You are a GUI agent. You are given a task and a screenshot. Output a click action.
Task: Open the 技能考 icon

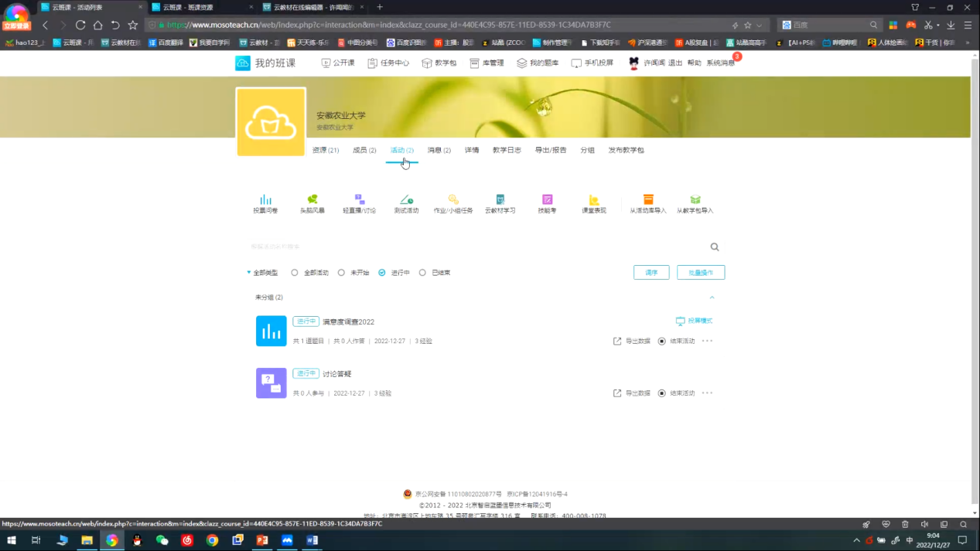(x=547, y=203)
